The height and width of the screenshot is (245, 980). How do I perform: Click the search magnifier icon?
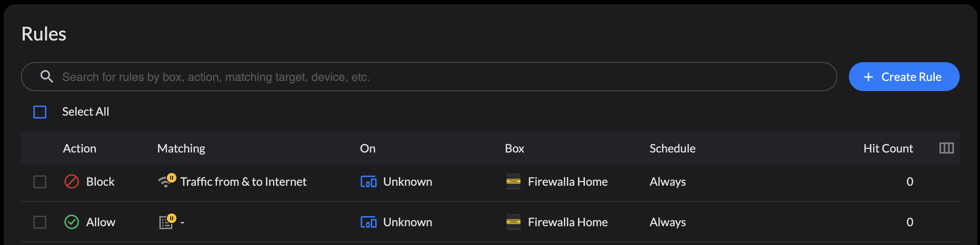(x=47, y=77)
